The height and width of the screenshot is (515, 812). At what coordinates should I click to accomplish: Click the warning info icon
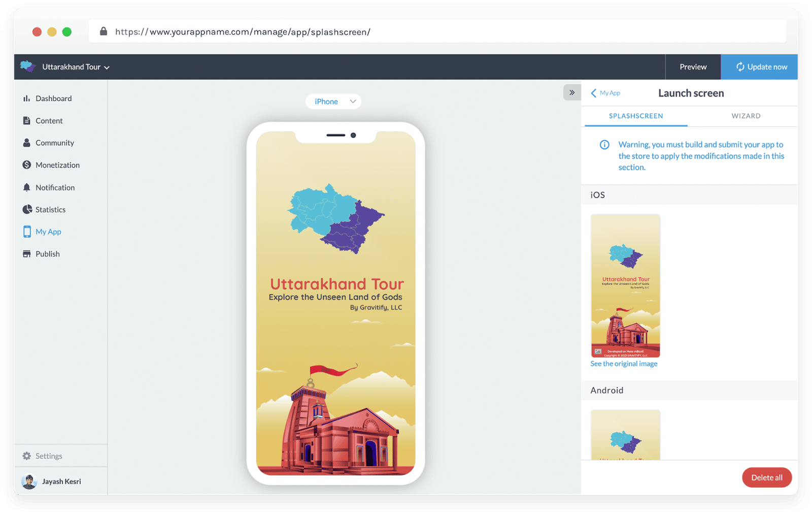coord(604,145)
